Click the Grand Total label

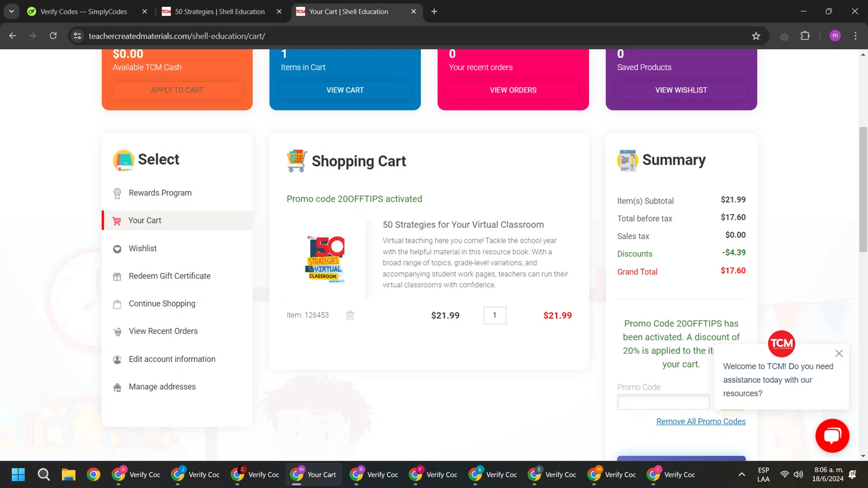pos(637,272)
